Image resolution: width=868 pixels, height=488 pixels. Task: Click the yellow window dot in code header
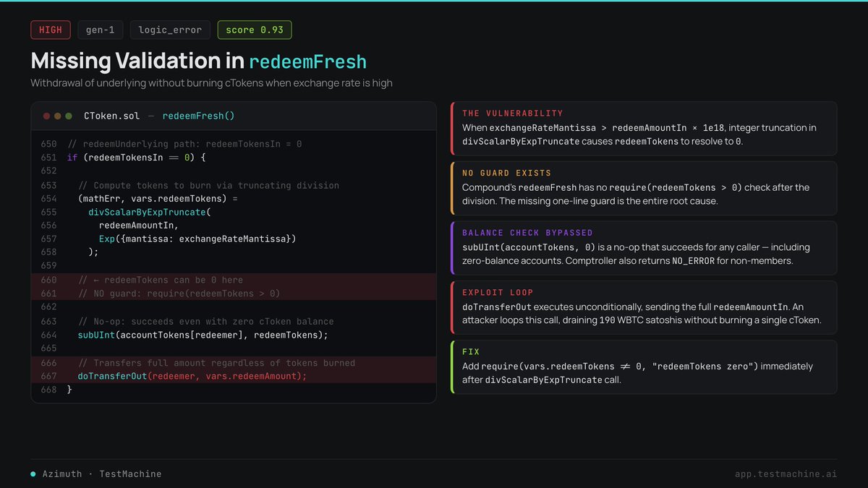[x=58, y=116]
